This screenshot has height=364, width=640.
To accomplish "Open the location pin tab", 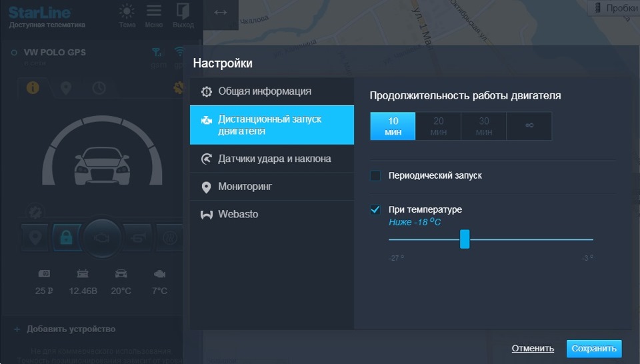I will pyautogui.click(x=66, y=88).
